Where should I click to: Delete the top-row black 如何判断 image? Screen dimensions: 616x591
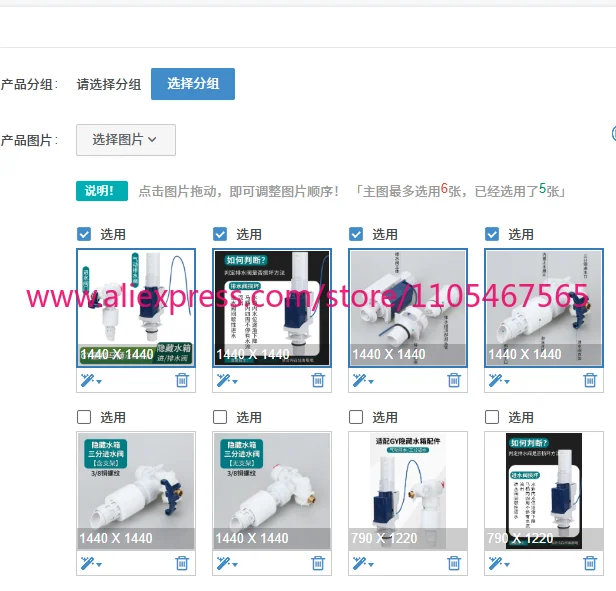(318, 380)
